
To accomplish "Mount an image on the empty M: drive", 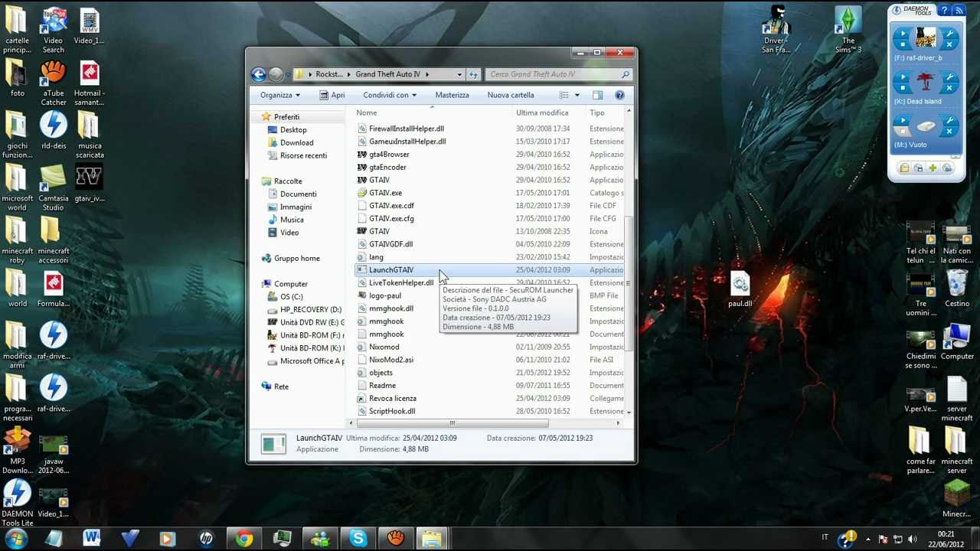I will pos(903,120).
